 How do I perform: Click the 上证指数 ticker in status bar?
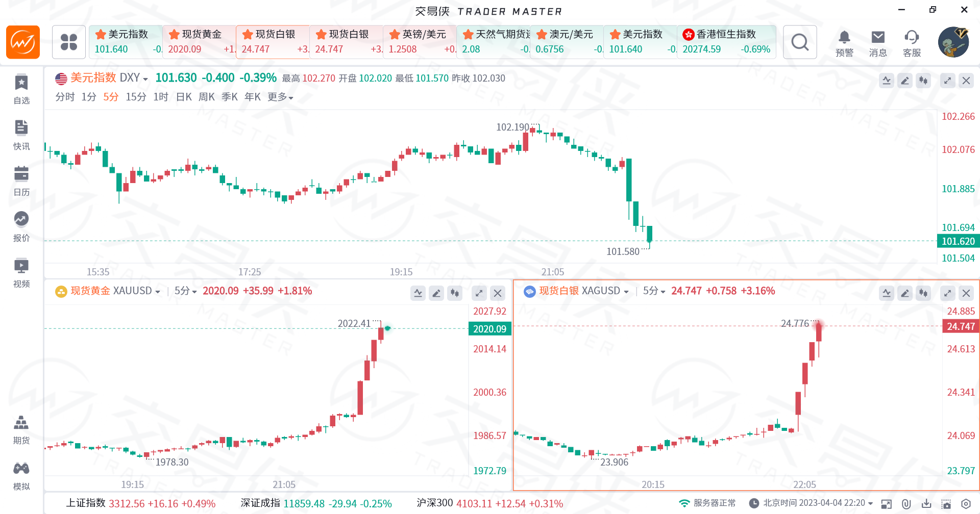[141, 503]
